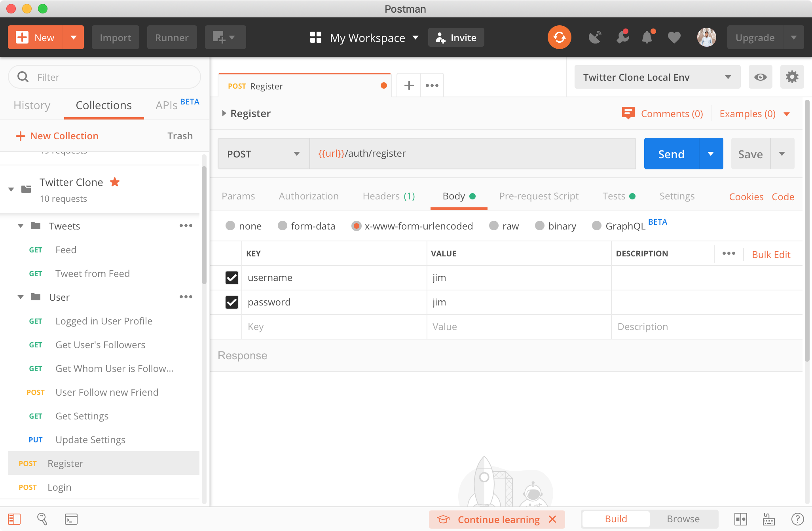
Task: Uncheck the password parameter checkbox
Action: [x=232, y=302]
